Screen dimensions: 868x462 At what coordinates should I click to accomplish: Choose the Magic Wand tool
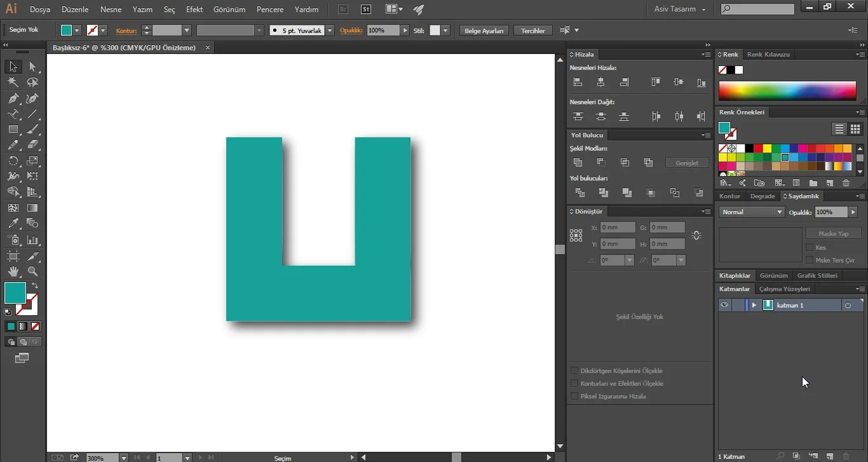pyautogui.click(x=13, y=82)
